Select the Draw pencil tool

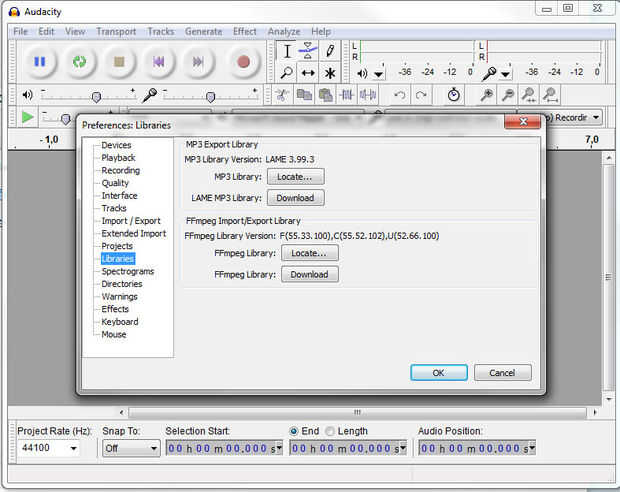pos(329,51)
